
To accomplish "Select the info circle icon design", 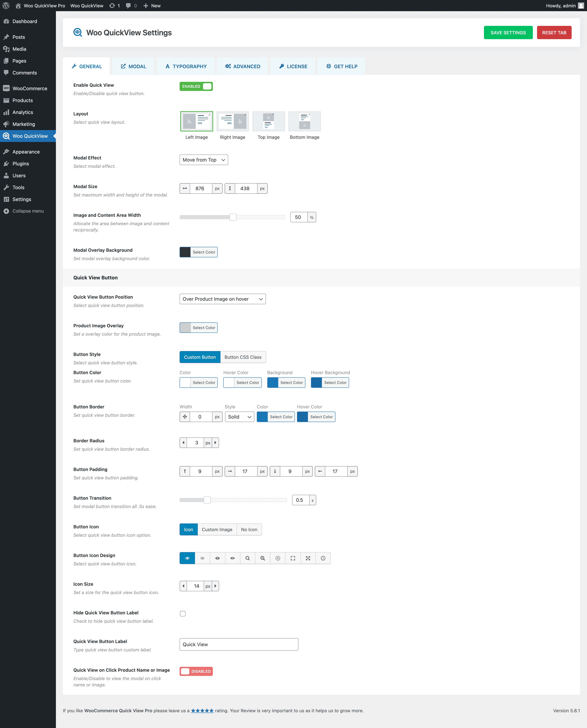I will tap(323, 558).
